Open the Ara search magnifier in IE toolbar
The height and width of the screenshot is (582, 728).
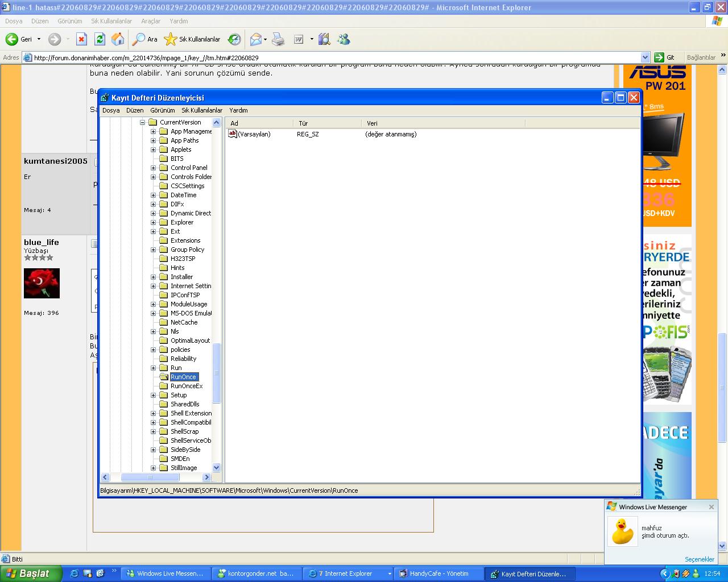pyautogui.click(x=145, y=39)
